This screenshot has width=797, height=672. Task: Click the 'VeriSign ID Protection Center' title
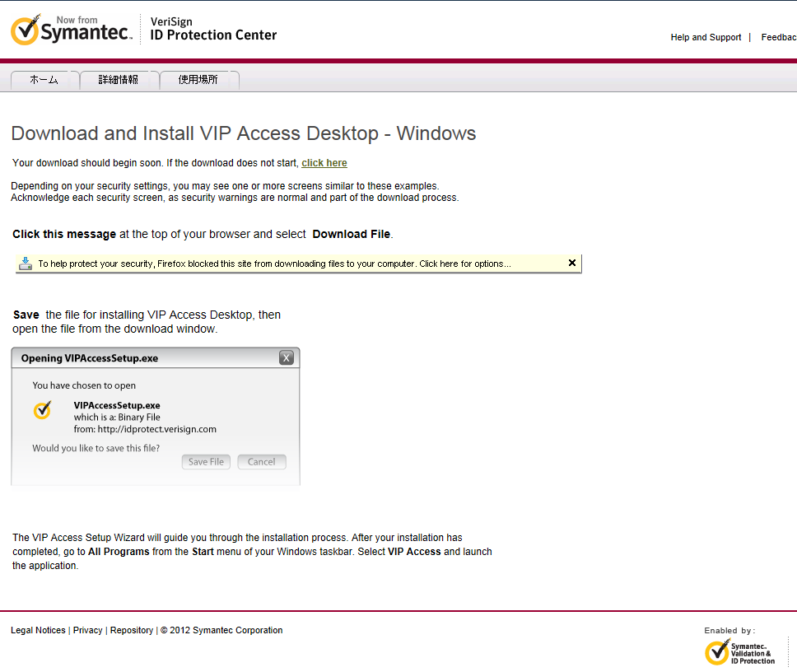tap(213, 29)
